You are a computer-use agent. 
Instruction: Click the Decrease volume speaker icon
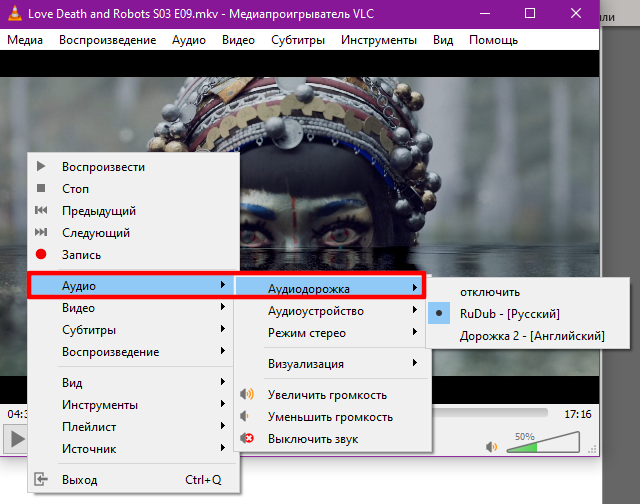pos(247,417)
